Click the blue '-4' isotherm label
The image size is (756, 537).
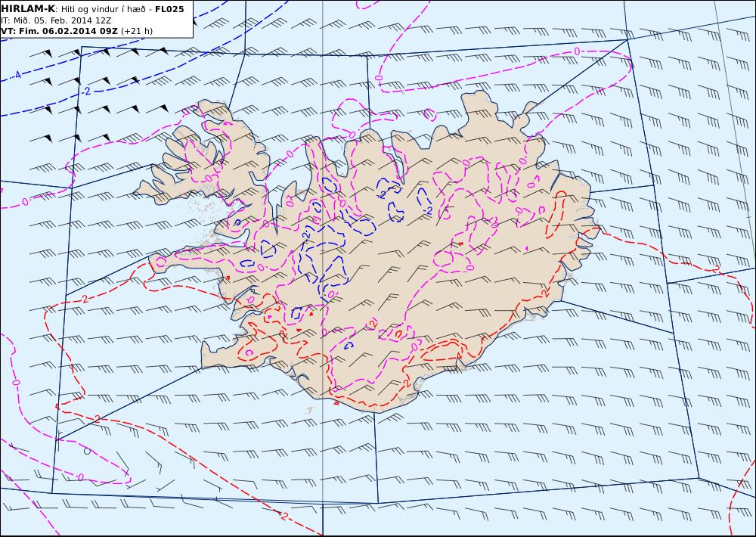click(x=17, y=75)
